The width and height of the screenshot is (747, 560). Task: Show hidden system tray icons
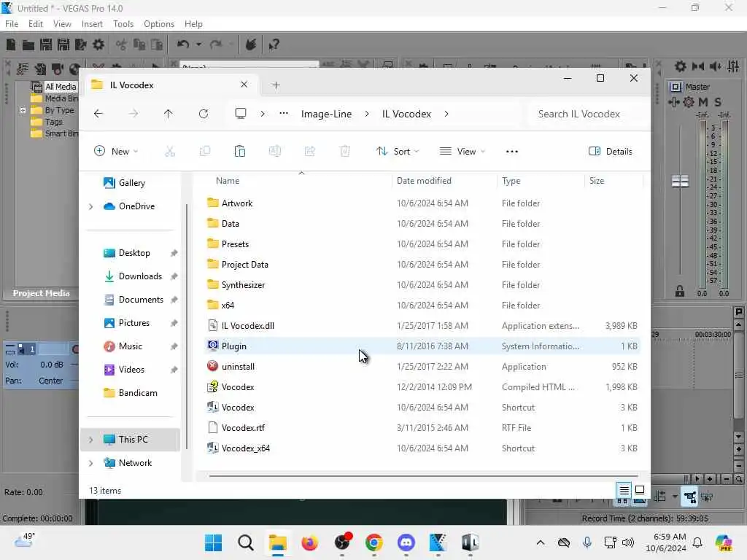click(x=541, y=542)
